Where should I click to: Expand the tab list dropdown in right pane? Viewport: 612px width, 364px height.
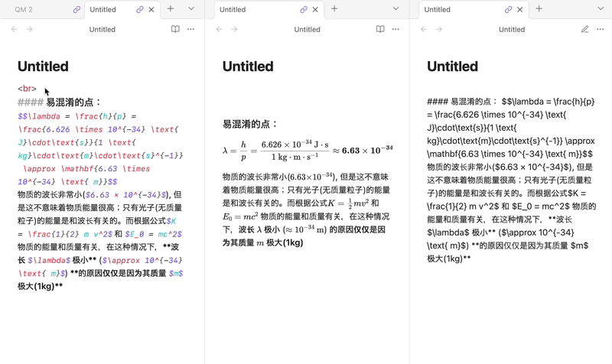point(600,9)
